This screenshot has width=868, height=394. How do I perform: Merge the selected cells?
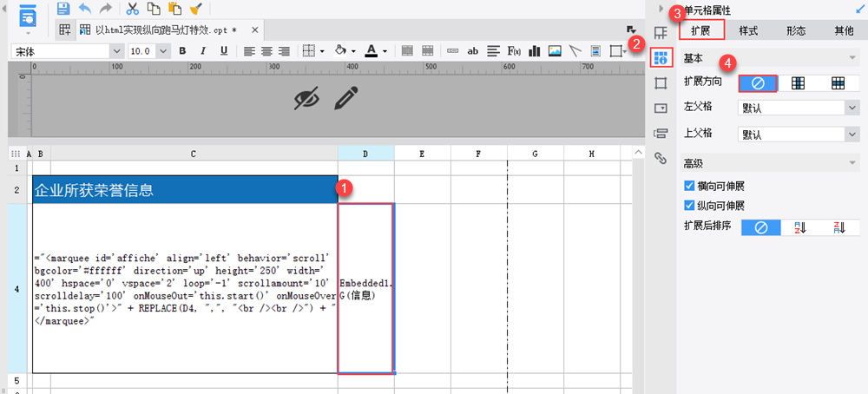pos(407,51)
